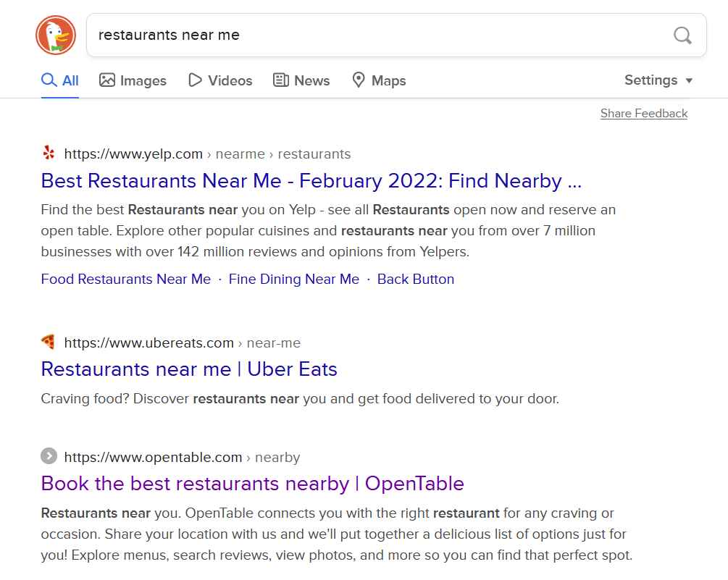728x580 pixels.
Task: Click the Videos play icon
Action: click(x=194, y=80)
